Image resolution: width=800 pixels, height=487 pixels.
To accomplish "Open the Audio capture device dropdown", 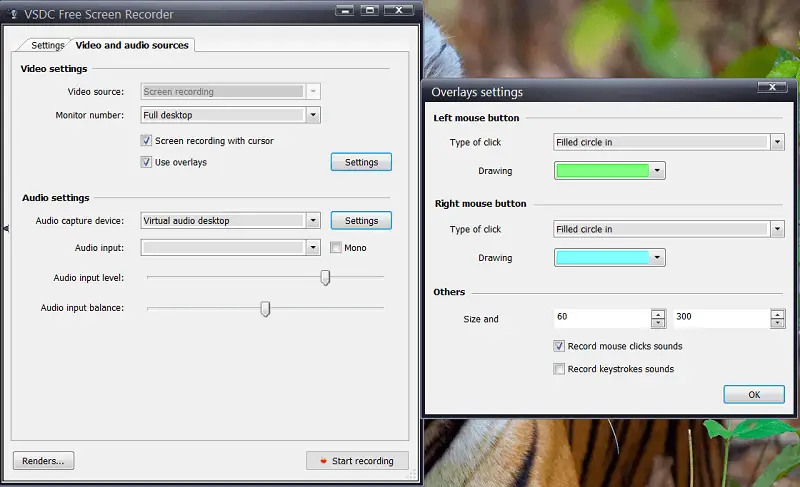I will (x=313, y=221).
